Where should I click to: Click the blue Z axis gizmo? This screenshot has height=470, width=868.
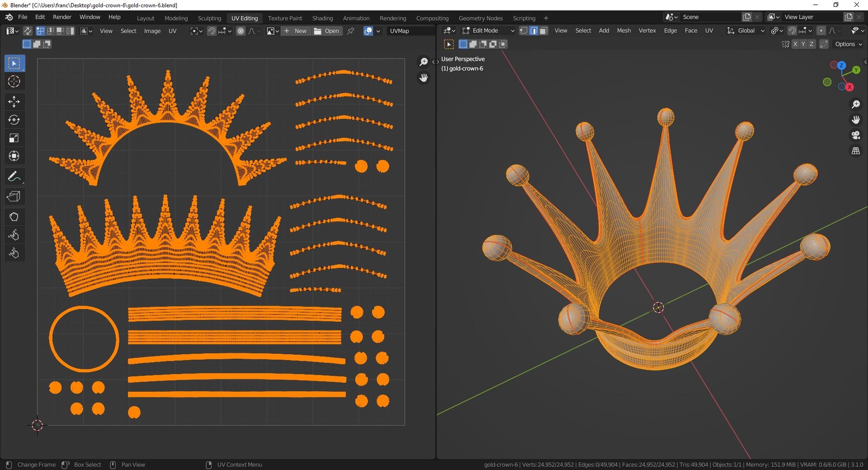[841, 65]
